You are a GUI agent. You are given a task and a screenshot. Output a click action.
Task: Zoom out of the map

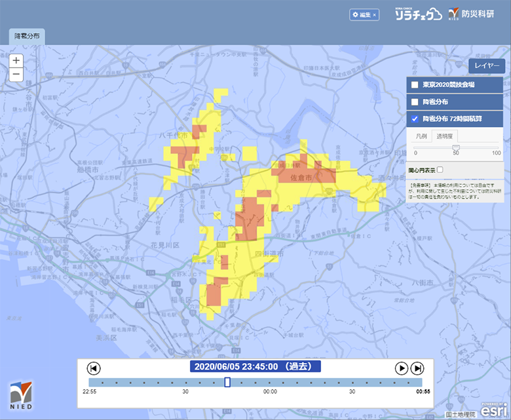(16, 75)
